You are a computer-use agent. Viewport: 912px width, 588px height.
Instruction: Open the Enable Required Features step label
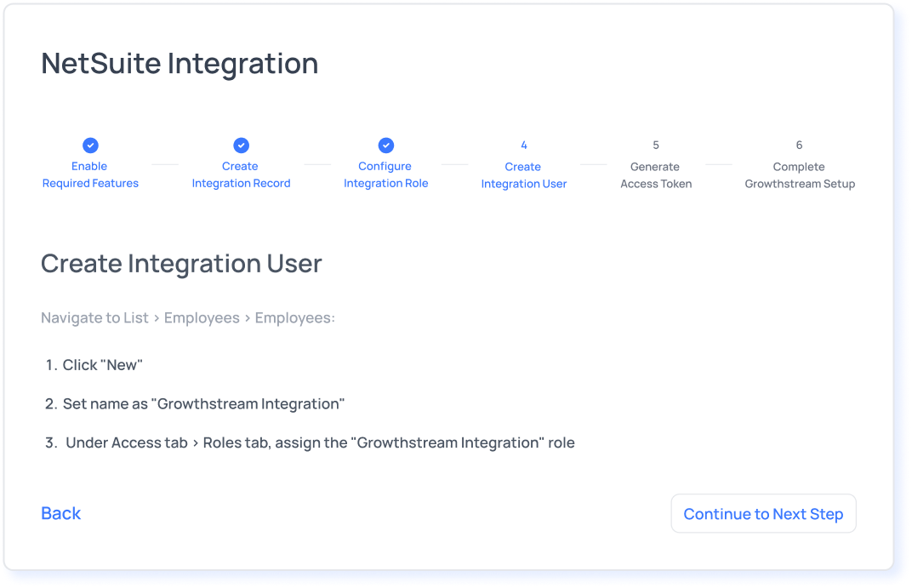90,174
